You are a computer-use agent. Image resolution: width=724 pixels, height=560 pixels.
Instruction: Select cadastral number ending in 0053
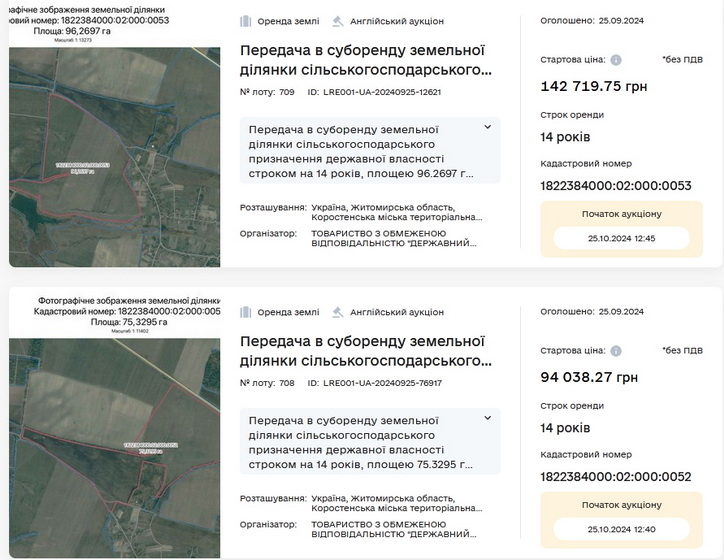tap(615, 186)
